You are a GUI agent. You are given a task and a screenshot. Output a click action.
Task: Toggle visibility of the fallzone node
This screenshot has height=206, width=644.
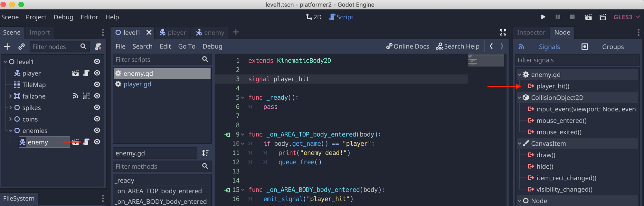[x=97, y=96]
